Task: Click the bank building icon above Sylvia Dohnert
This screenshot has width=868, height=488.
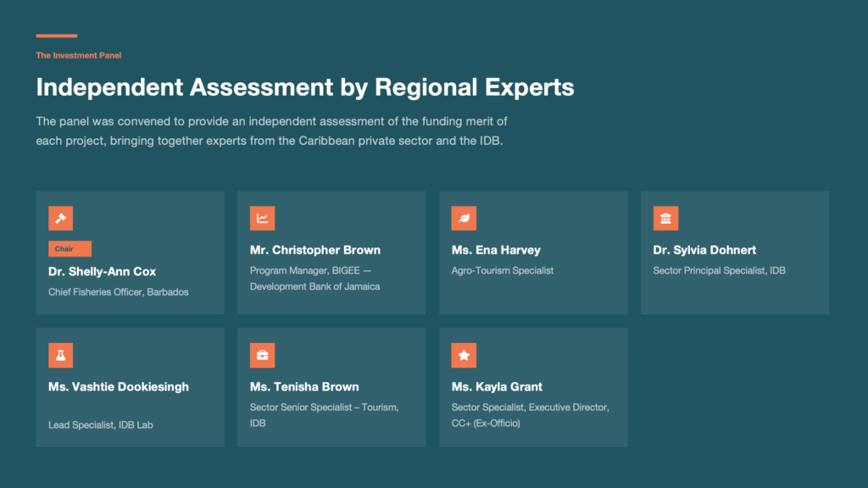Action: 665,219
